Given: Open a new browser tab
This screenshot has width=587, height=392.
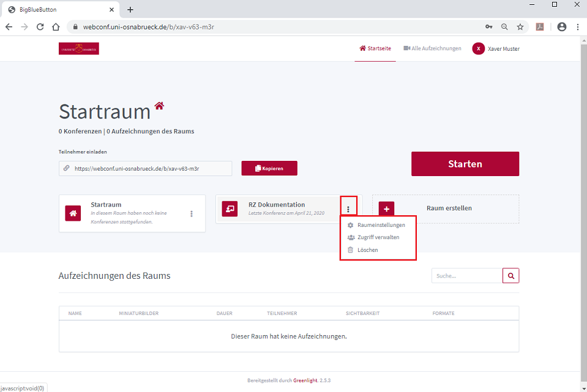Looking at the screenshot, I should pos(130,10).
